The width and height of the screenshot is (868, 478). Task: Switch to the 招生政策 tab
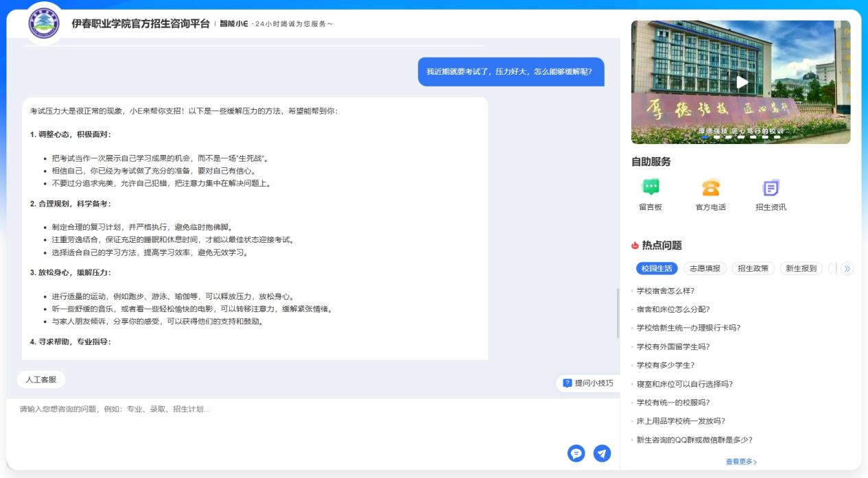point(753,269)
